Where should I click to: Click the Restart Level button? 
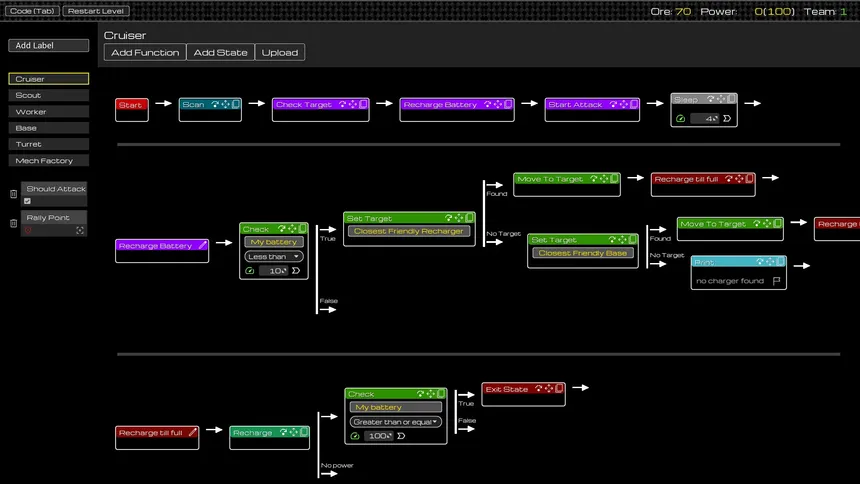96,11
